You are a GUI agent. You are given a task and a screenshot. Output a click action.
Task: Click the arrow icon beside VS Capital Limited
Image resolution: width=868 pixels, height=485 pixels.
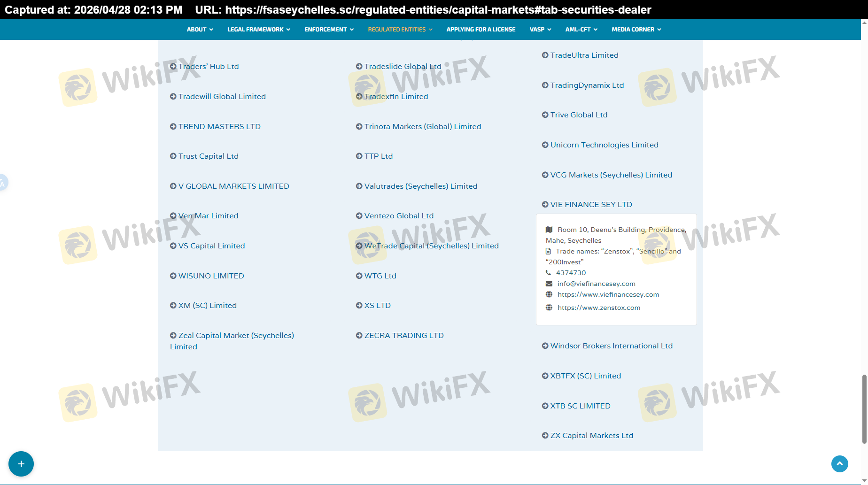[173, 246]
